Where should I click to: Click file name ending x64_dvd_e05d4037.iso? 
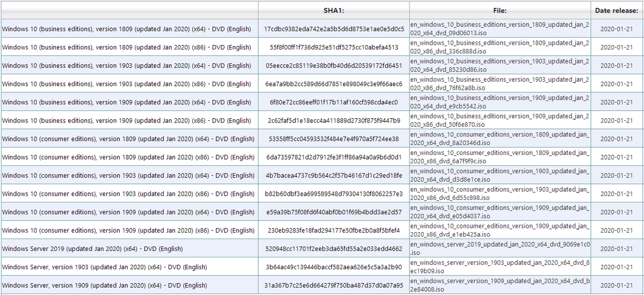499,211
